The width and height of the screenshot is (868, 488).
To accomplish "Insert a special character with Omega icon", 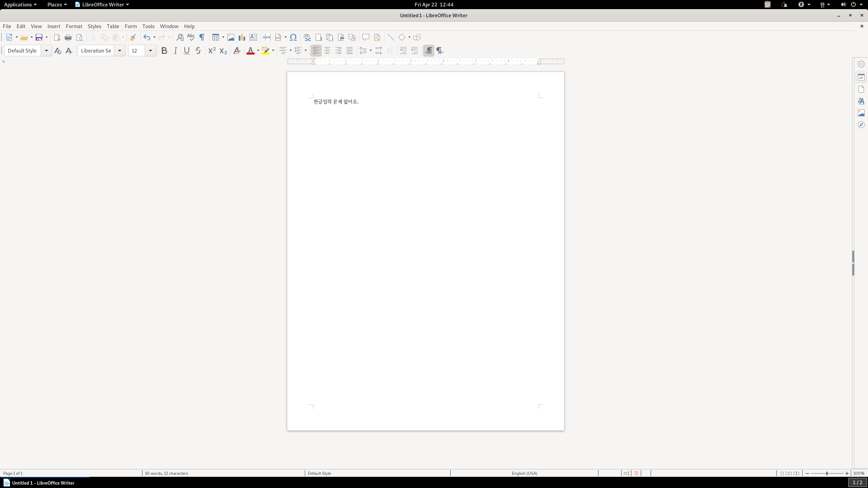I will 293,37.
